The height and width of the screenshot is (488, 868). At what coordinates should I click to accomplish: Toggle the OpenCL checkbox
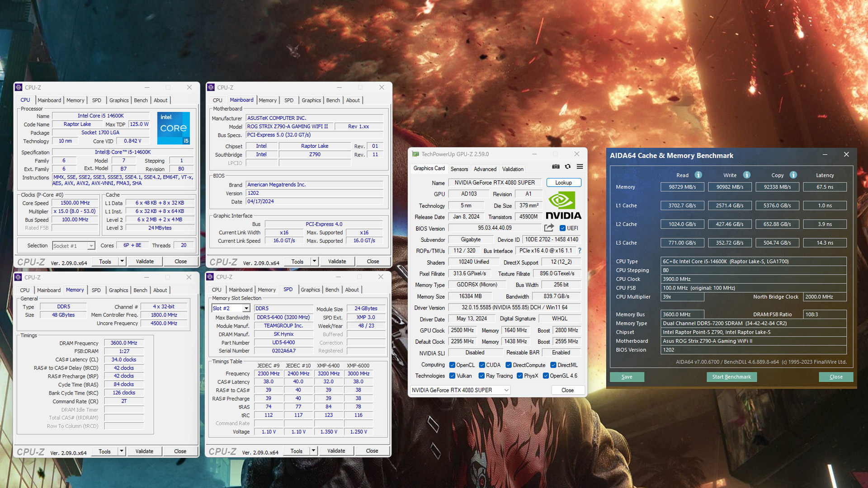pyautogui.click(x=452, y=365)
